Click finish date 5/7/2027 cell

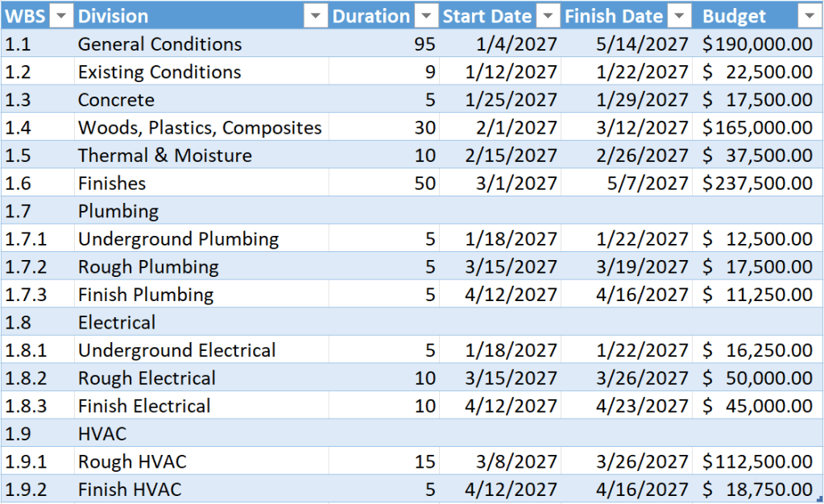pos(627,183)
